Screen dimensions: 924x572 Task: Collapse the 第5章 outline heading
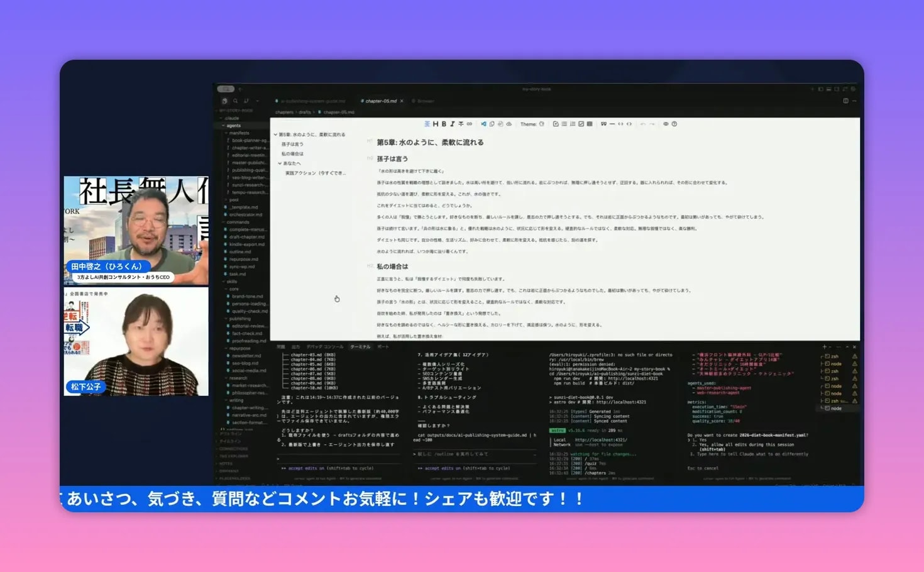pyautogui.click(x=275, y=135)
